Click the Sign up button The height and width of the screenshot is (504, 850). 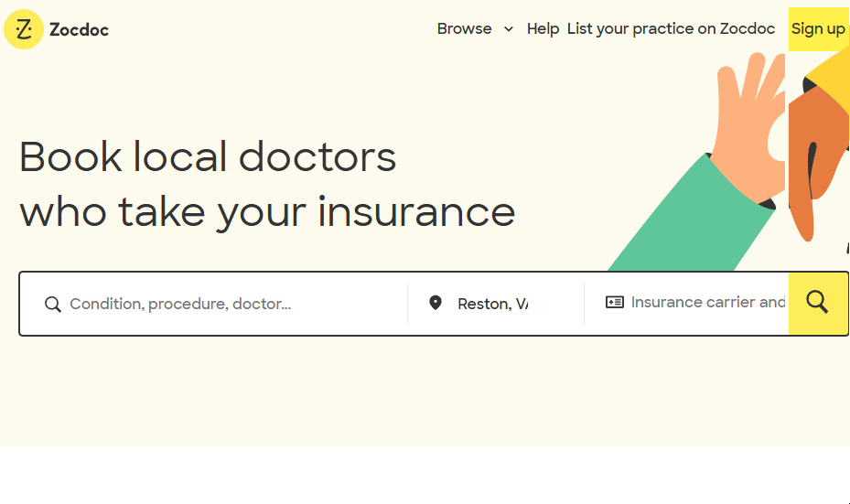[818, 29]
